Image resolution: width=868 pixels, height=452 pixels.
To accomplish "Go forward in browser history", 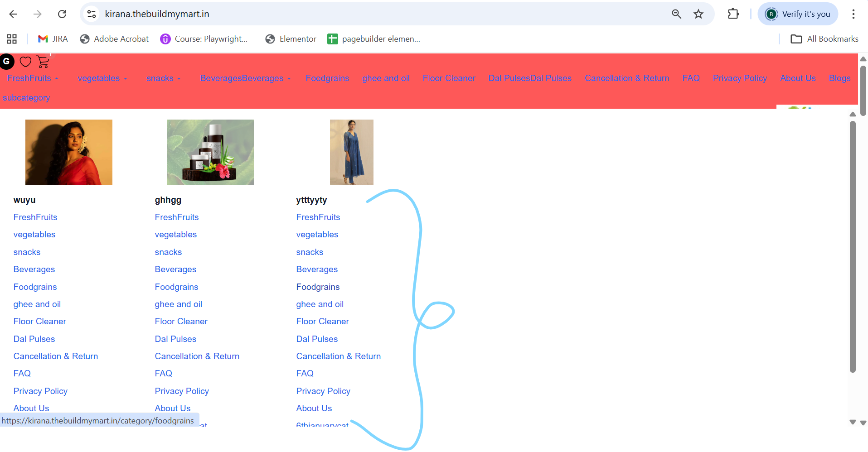I will tap(38, 14).
